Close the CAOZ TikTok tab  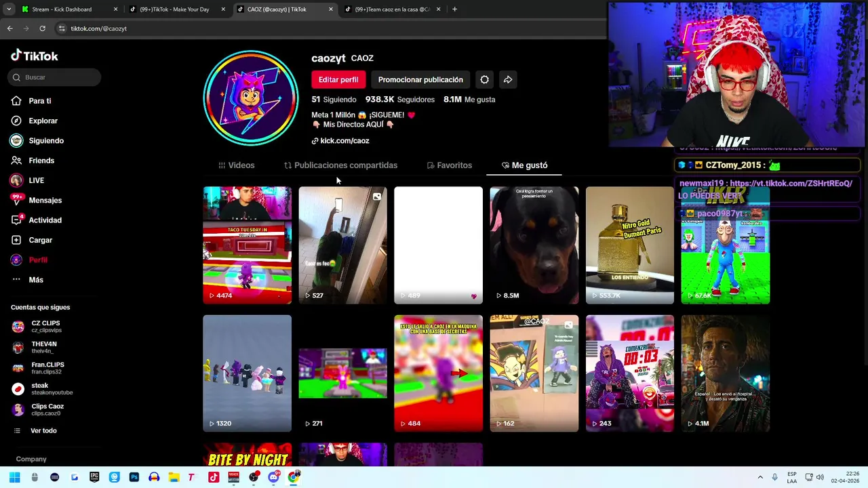coord(331,9)
